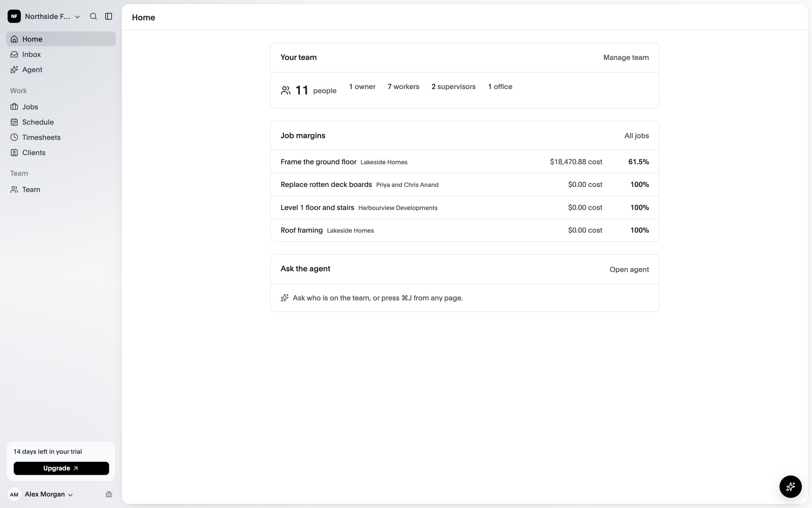This screenshot has height=508, width=812.
Task: Click the AM user avatar
Action: coord(14,494)
